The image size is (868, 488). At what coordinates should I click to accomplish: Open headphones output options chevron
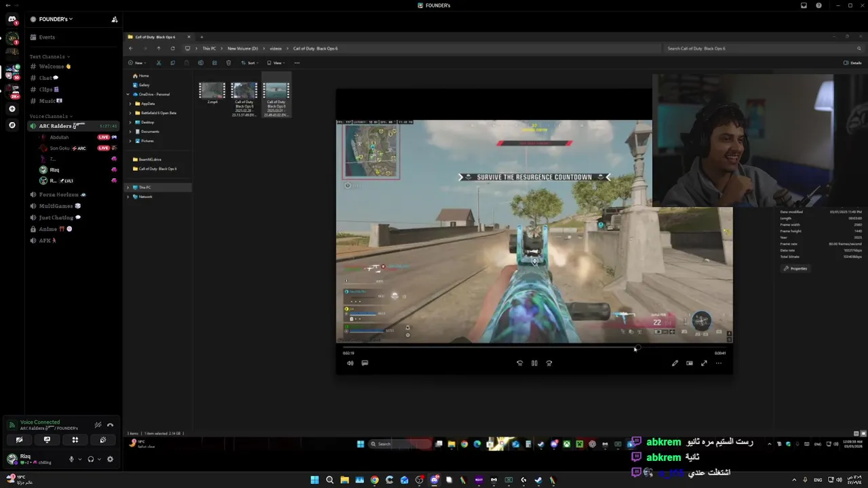pyautogui.click(x=99, y=459)
